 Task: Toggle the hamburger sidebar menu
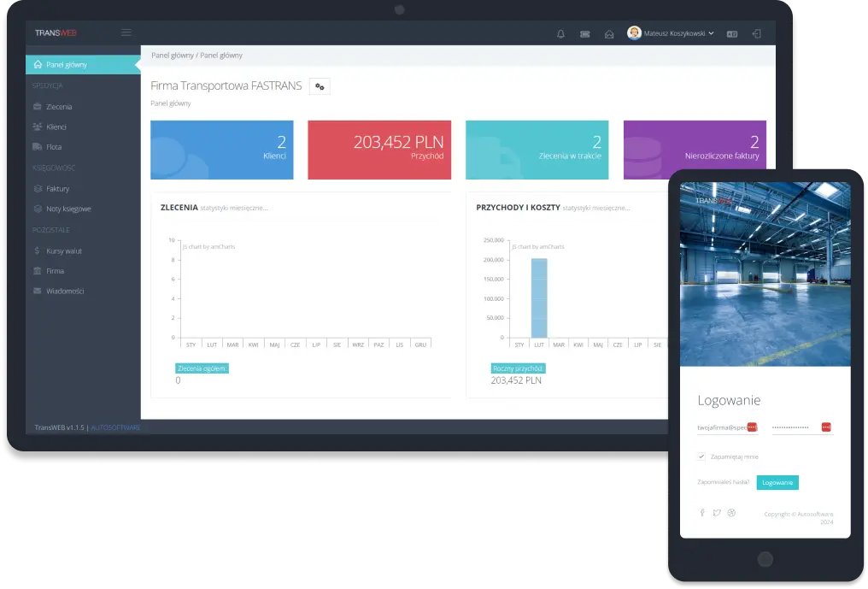[126, 33]
